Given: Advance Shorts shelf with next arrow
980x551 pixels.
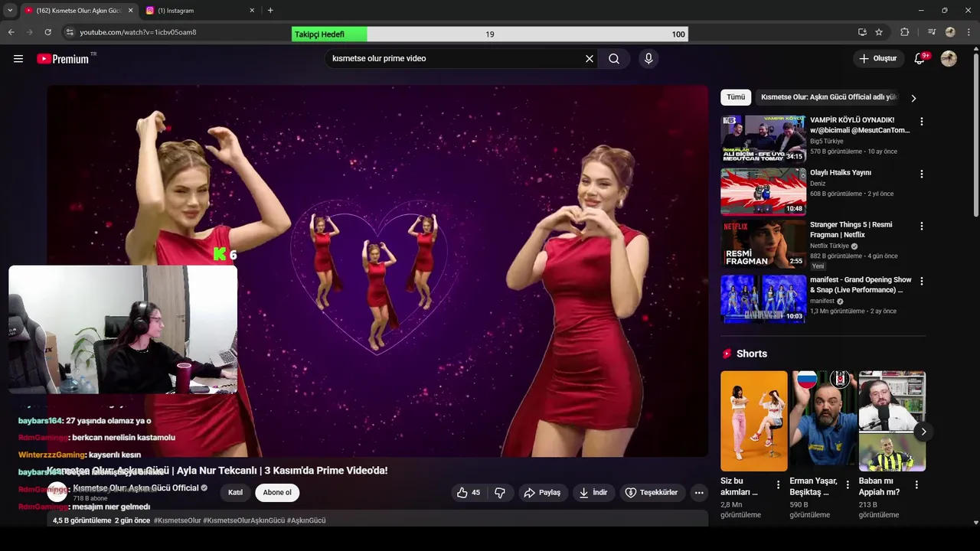Looking at the screenshot, I should (x=923, y=432).
